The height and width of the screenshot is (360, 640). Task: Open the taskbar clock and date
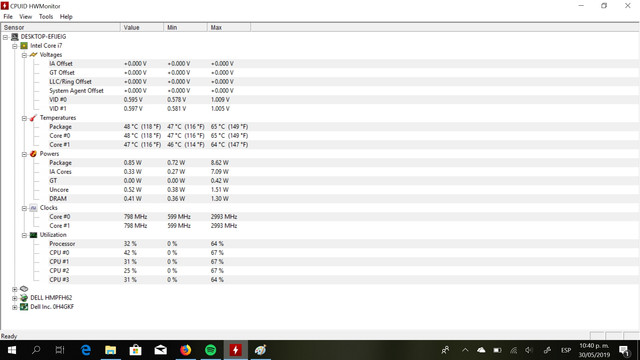tap(594, 350)
